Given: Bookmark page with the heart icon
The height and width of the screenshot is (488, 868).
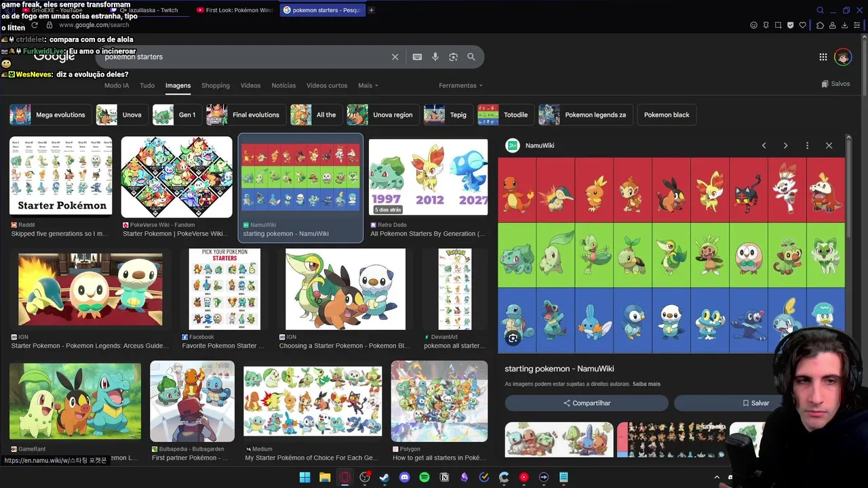Looking at the screenshot, I should [x=803, y=25].
